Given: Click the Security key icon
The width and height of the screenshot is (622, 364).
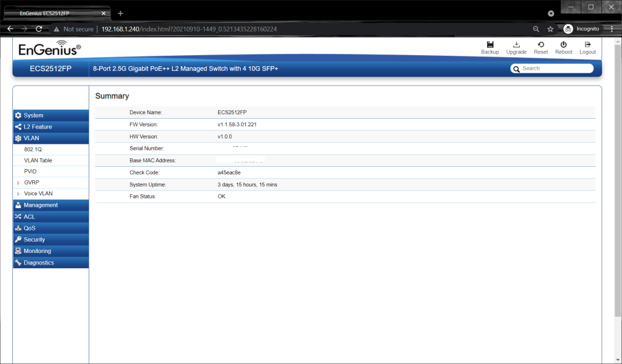Looking at the screenshot, I should click(18, 239).
